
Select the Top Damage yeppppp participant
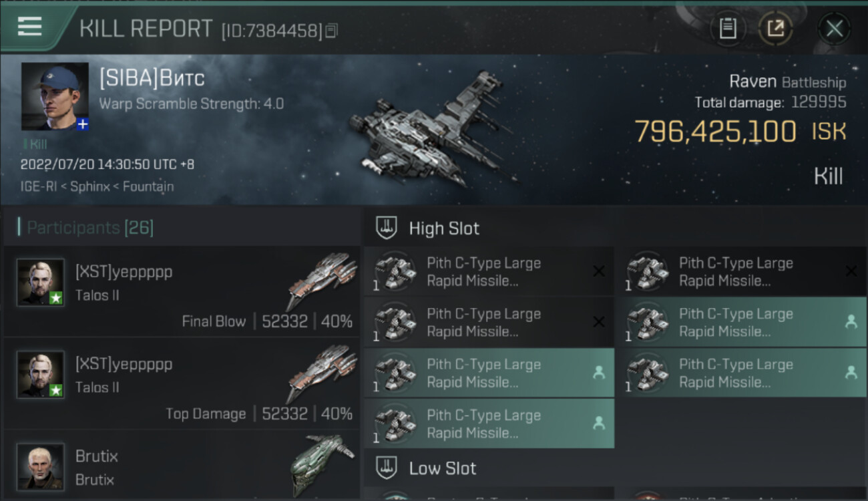(x=182, y=383)
